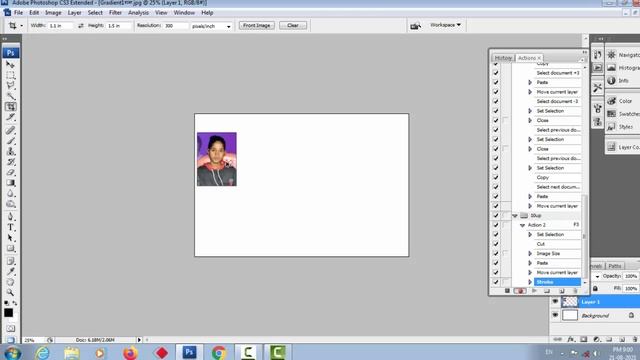Select the Hand tool

(x=10, y=282)
